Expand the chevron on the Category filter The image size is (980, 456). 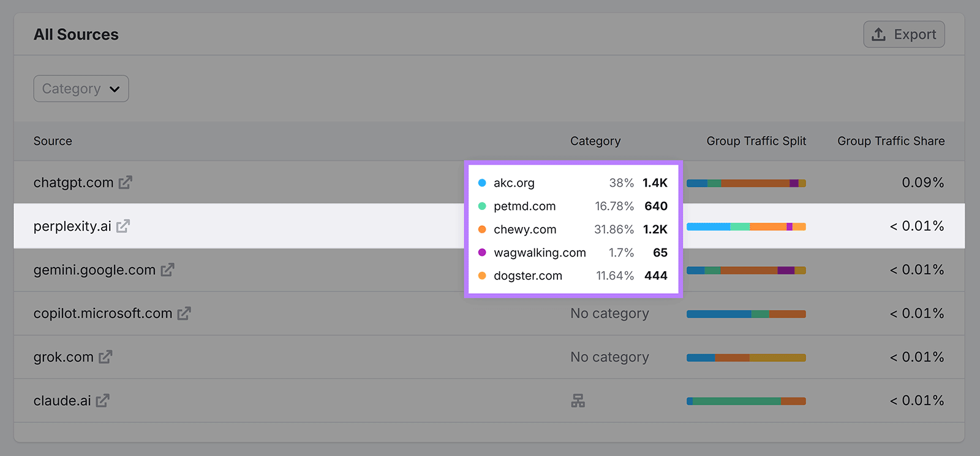click(114, 89)
